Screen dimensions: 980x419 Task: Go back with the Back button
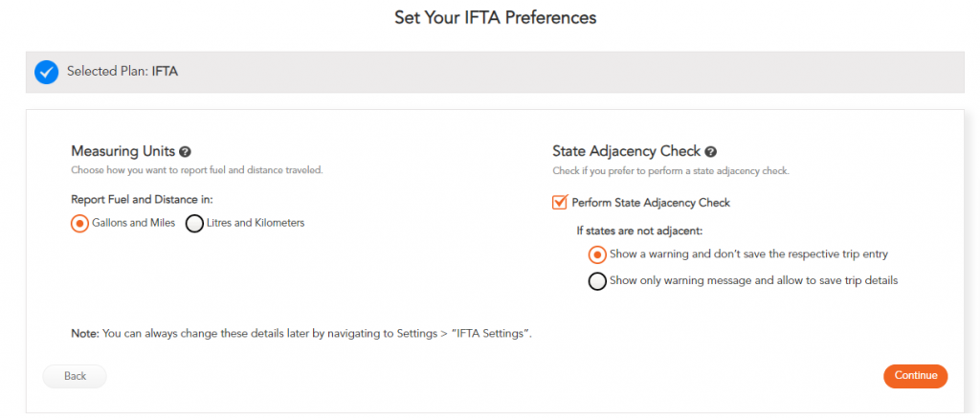75,376
